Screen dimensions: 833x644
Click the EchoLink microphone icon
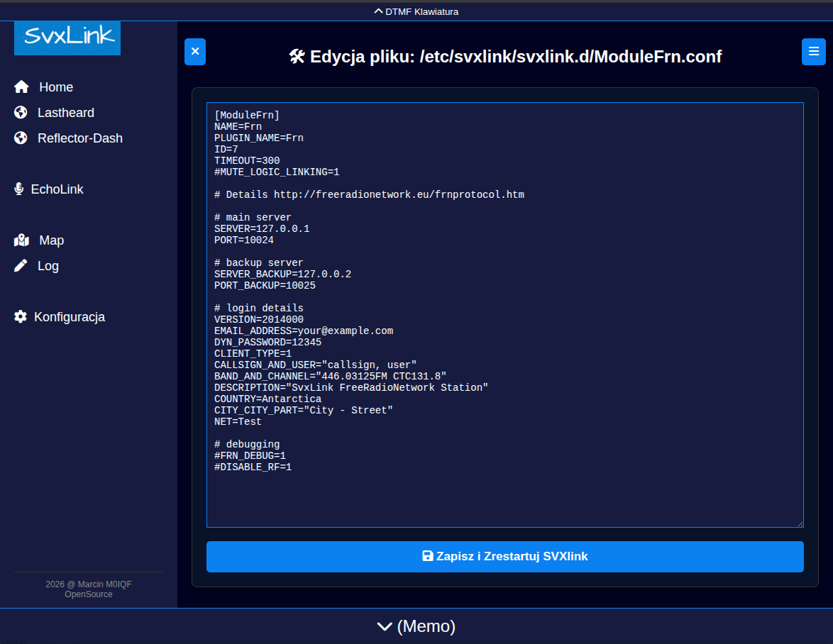[19, 189]
